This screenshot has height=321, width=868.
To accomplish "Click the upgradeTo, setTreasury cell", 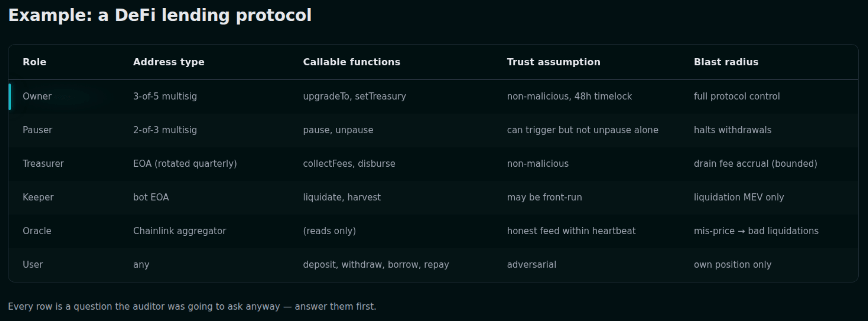I will [x=354, y=96].
